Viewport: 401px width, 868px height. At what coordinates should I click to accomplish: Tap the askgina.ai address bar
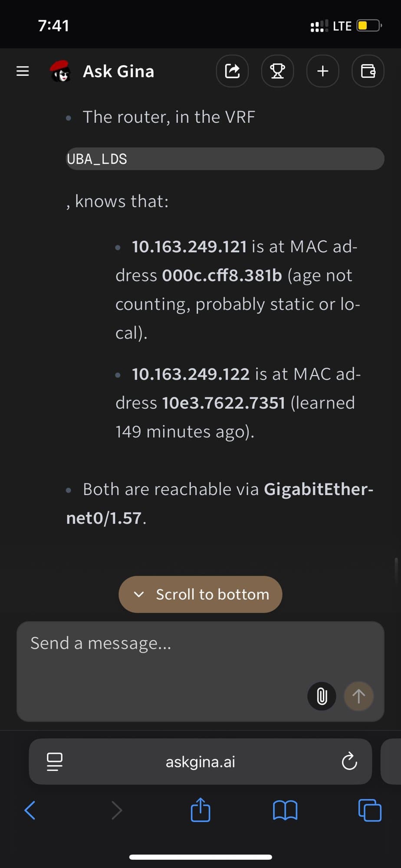click(200, 761)
